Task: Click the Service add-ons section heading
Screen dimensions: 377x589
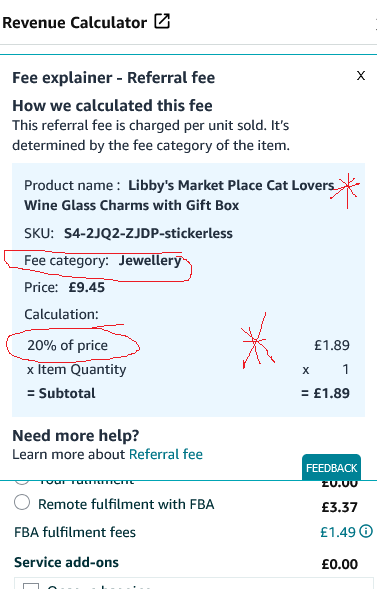Action: coord(66,562)
